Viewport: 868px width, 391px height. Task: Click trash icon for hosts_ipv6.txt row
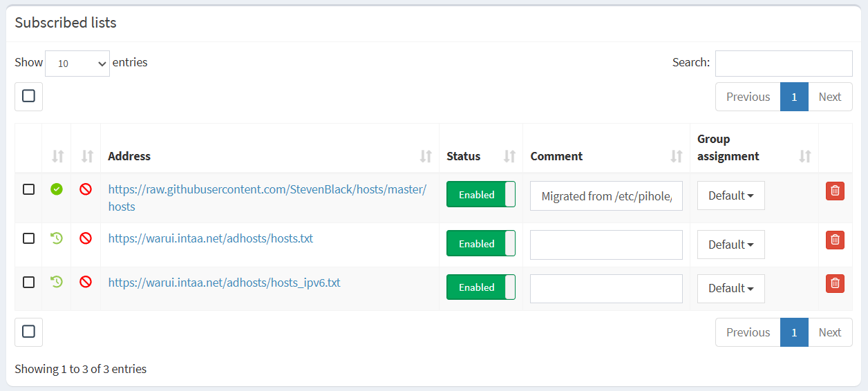click(x=835, y=283)
